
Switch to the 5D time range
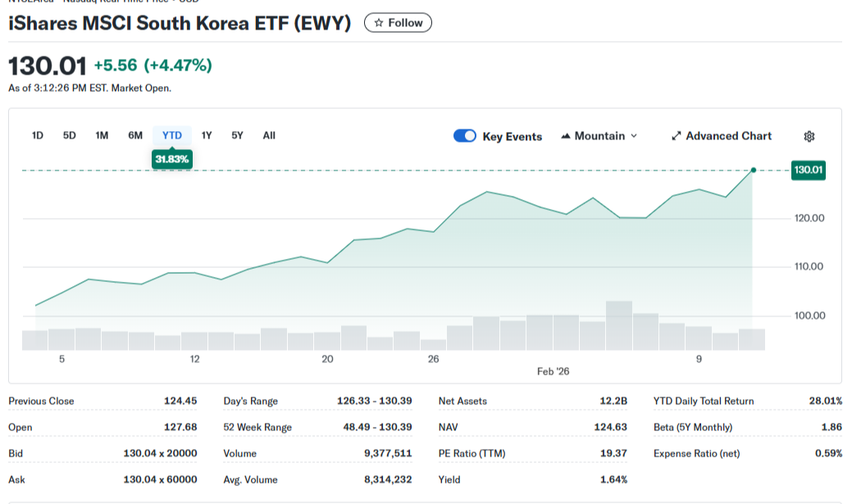(70, 135)
